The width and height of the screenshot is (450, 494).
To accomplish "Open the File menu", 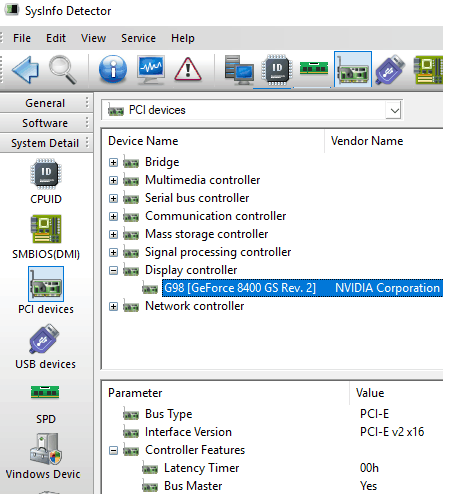I will 22,38.
